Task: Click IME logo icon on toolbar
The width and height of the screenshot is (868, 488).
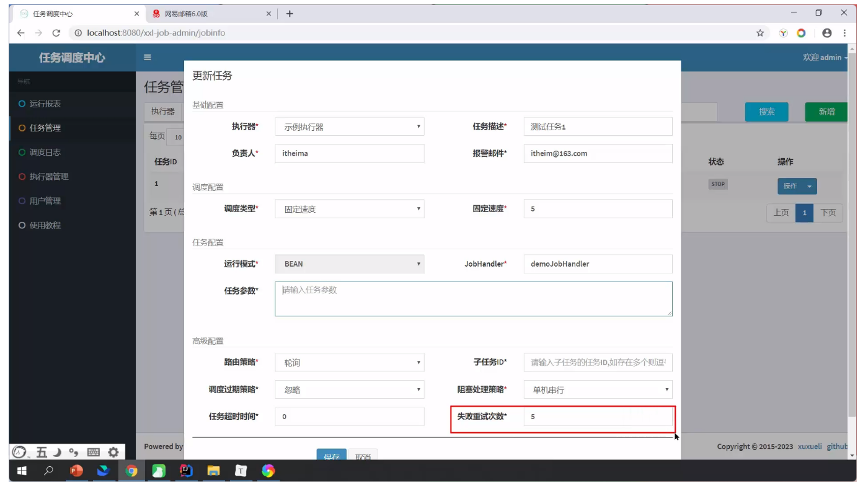Action: [x=20, y=452]
